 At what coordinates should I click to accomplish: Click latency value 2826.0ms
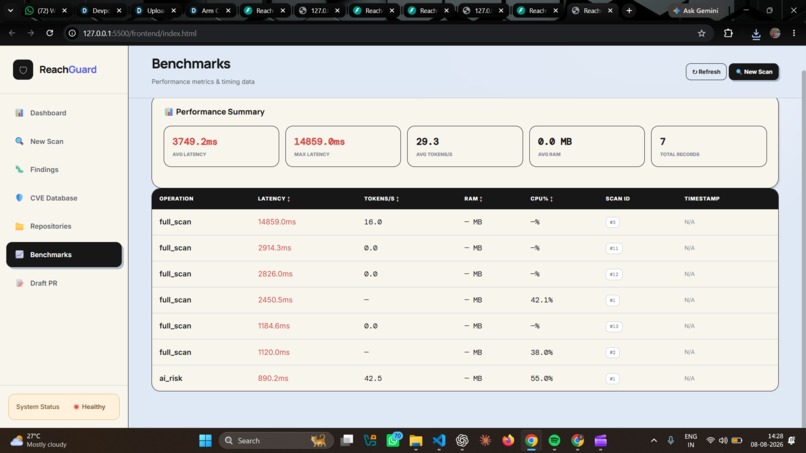[x=275, y=274]
